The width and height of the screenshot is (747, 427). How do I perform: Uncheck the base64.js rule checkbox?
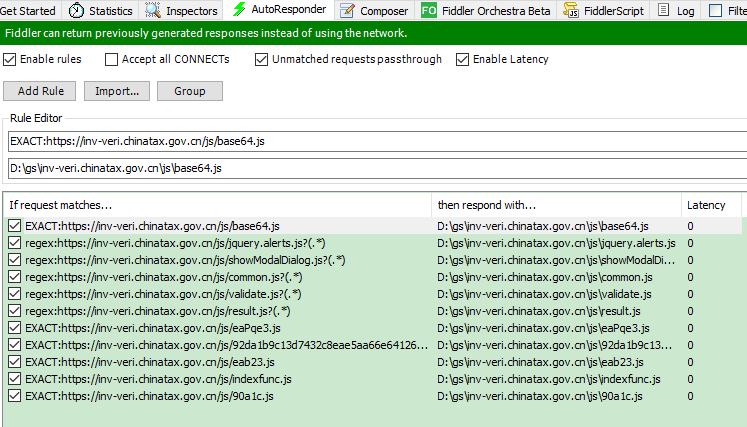(15, 226)
